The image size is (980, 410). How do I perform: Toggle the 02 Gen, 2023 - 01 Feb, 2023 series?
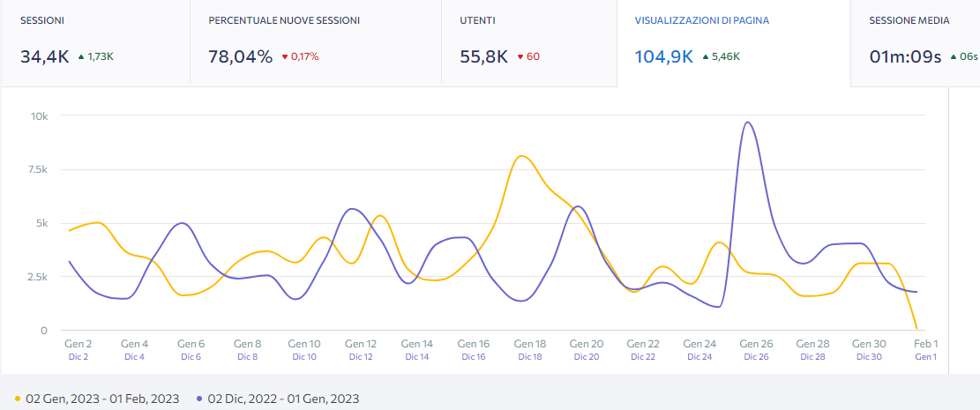[102, 399]
